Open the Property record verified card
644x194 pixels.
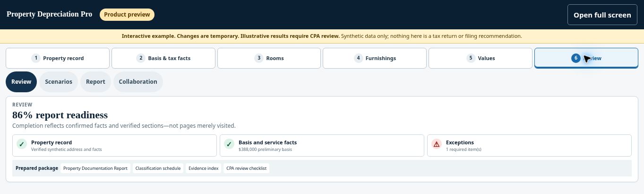[x=114, y=145]
